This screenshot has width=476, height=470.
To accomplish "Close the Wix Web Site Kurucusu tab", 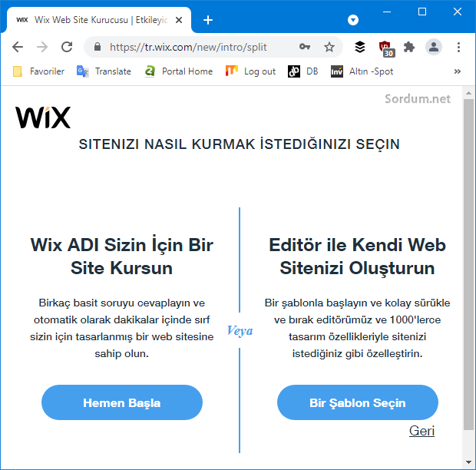I will (x=179, y=20).
